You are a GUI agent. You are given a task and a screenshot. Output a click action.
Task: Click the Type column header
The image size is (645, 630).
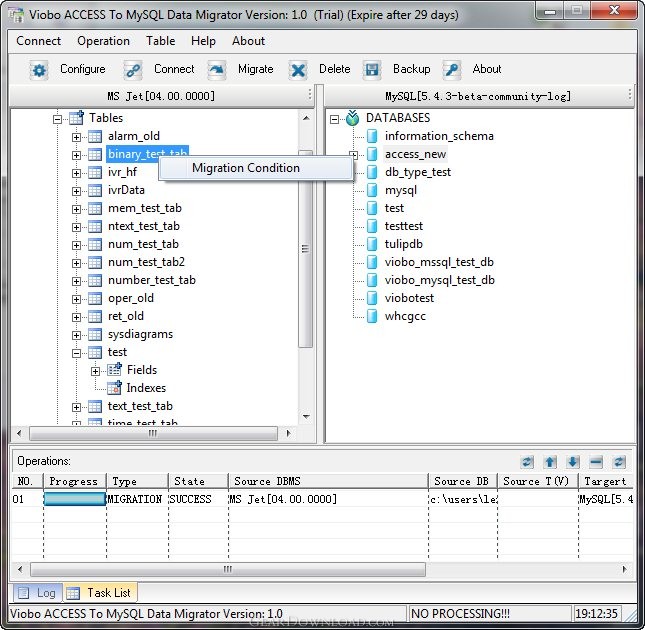[137, 481]
